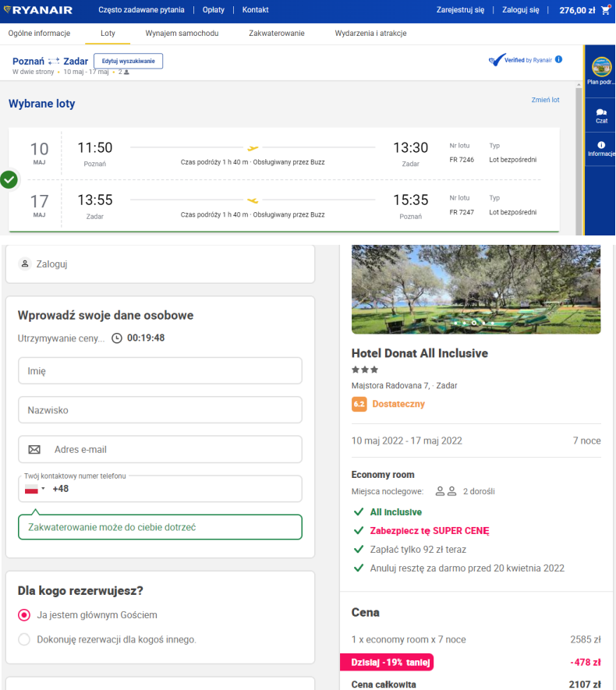This screenshot has width=616, height=690.
Task: Click the Polish flag icon
Action: (31, 489)
